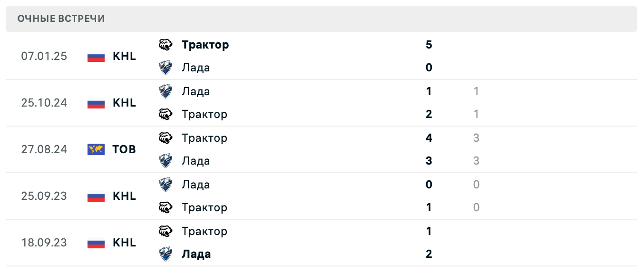The height and width of the screenshot is (275, 644).
Task: Click the Лада shield crest in the top match
Action: 165,67
